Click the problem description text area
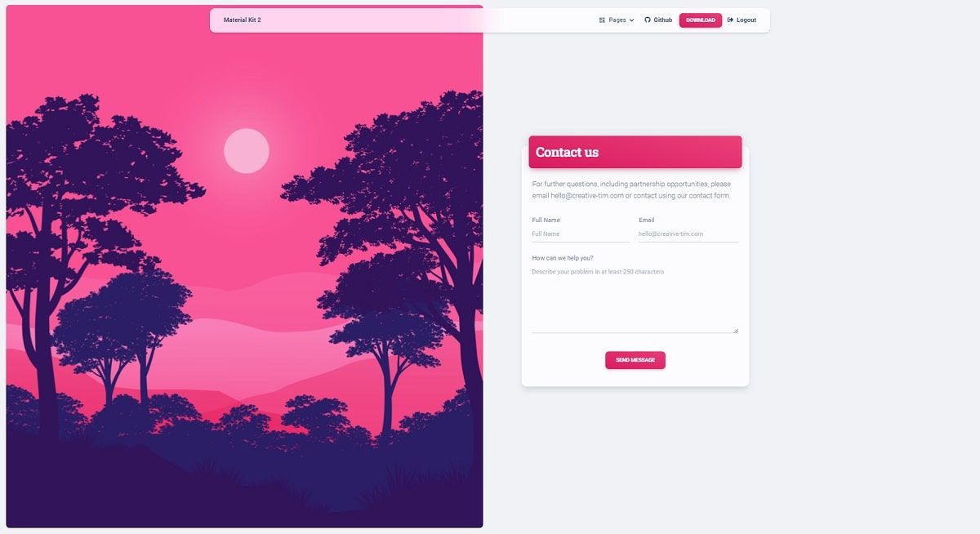 [x=635, y=299]
